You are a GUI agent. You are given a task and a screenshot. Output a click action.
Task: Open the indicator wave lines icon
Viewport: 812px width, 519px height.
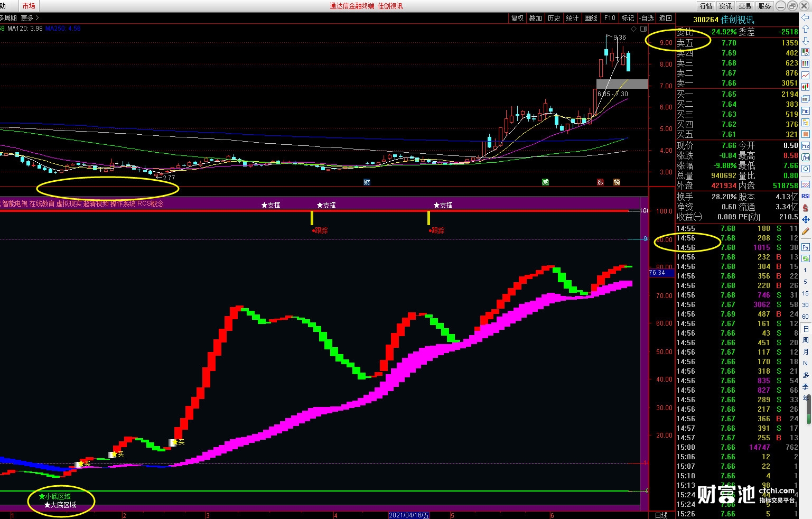(806, 184)
